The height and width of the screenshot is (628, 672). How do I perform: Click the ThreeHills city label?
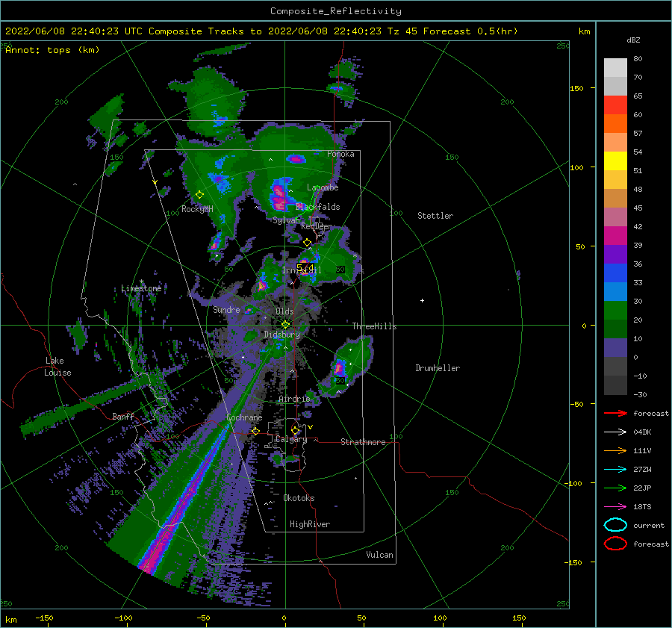[x=375, y=326]
